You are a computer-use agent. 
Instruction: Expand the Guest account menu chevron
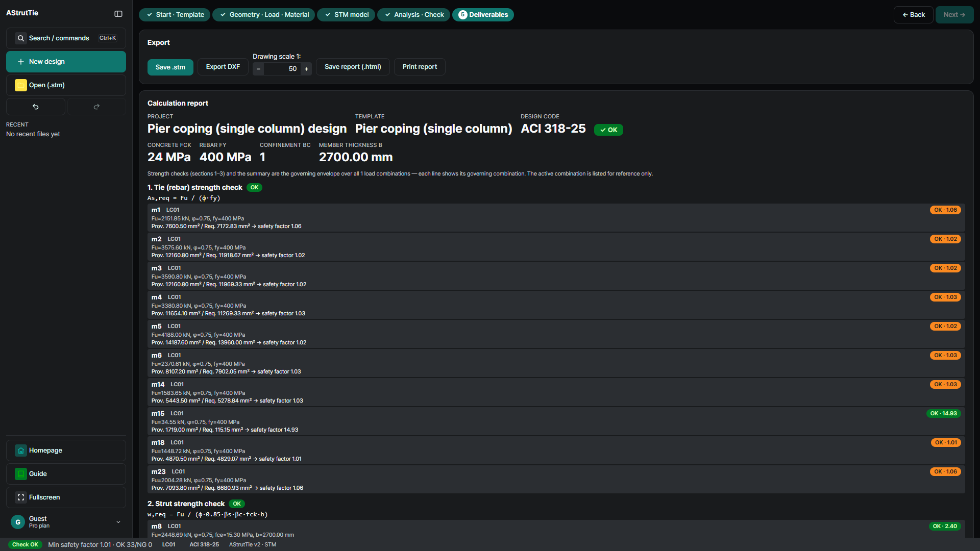pyautogui.click(x=118, y=522)
